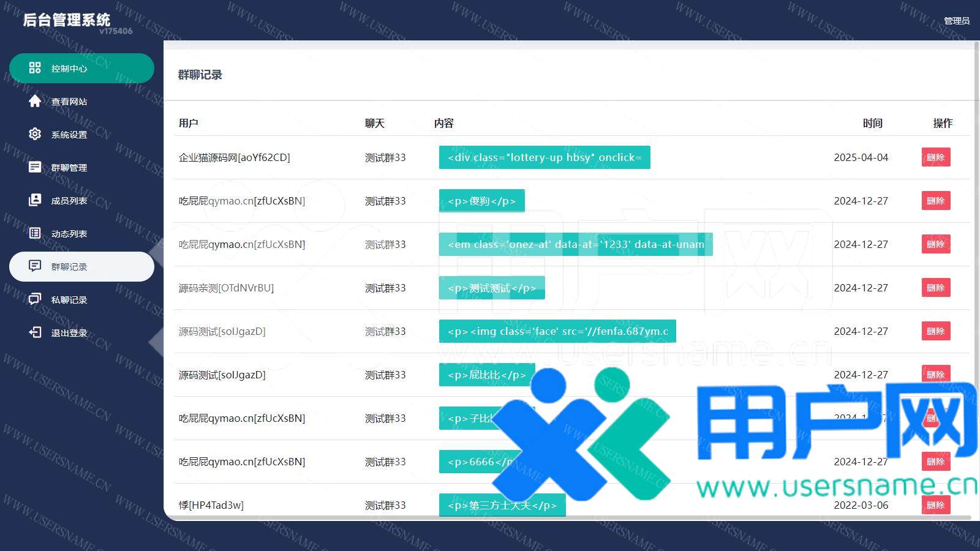Click user 企业猫源码网[aoYf62CD] in first row
980x551 pixels.
click(x=234, y=157)
